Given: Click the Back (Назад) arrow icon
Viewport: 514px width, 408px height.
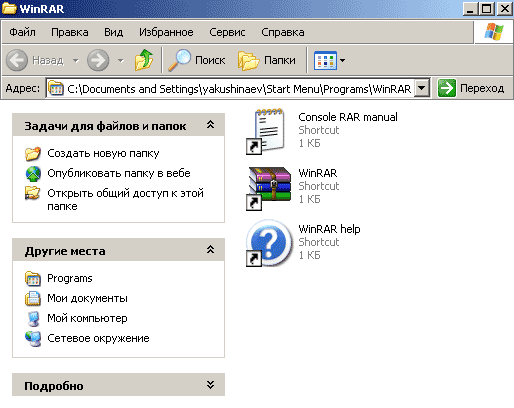Looking at the screenshot, I should tap(17, 60).
